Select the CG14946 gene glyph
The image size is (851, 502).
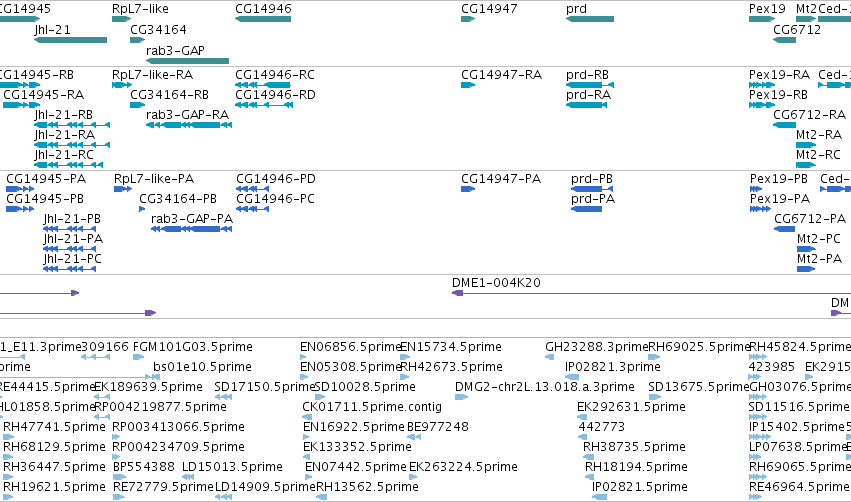[x=263, y=19]
